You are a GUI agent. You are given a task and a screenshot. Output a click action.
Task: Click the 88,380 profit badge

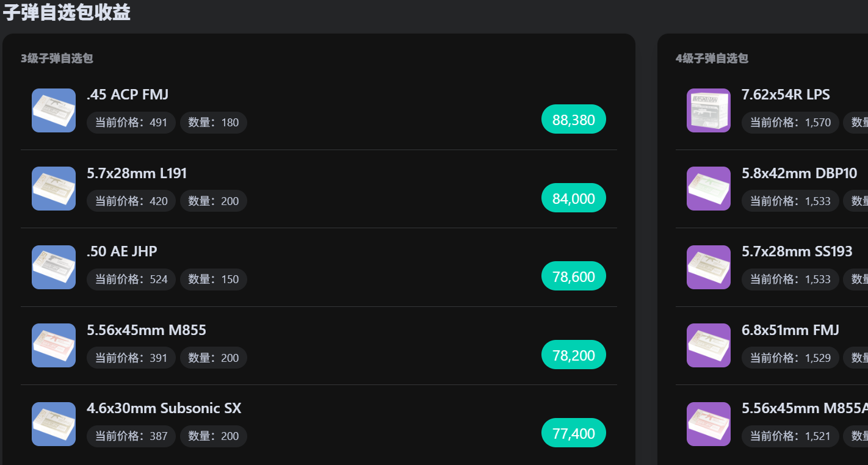pyautogui.click(x=573, y=120)
